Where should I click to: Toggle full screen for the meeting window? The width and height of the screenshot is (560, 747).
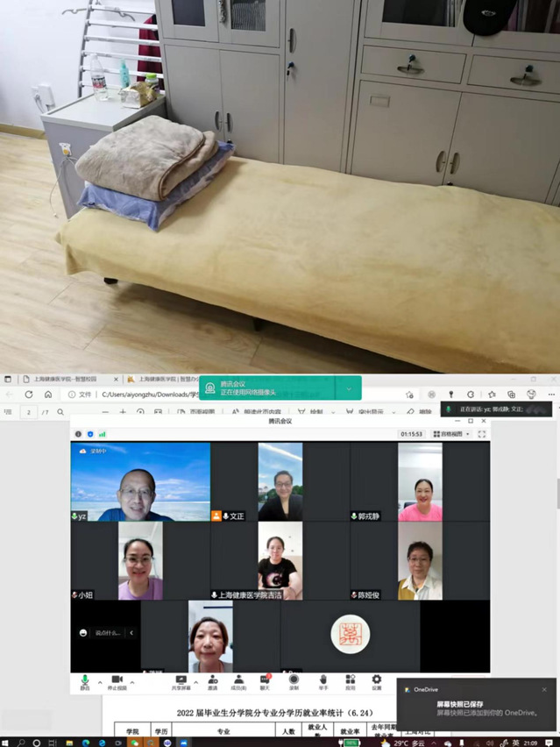pos(481,434)
